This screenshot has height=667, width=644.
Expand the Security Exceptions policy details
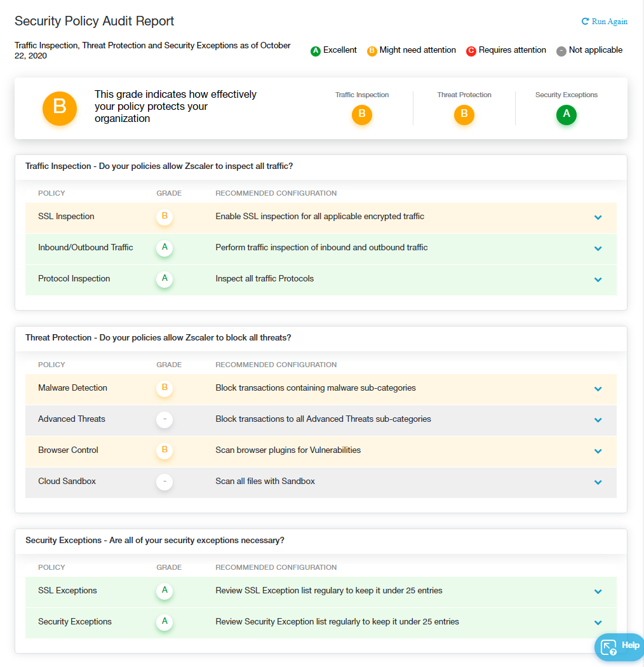tap(598, 622)
